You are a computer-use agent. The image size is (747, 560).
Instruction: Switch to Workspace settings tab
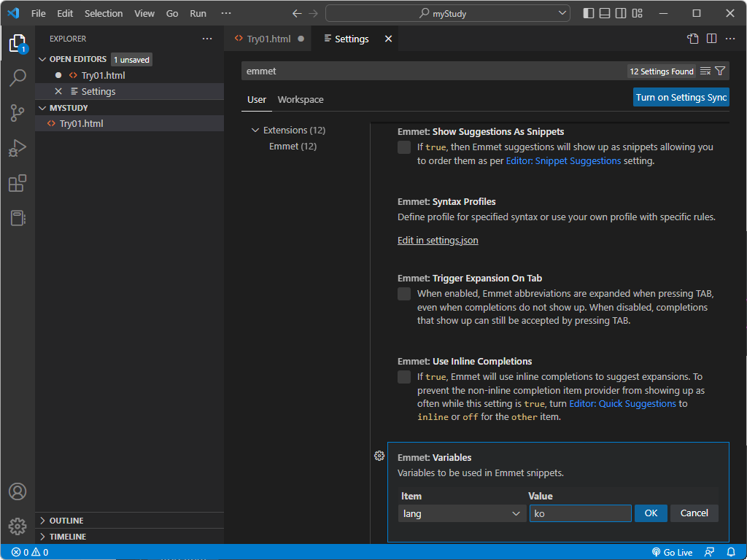coord(301,99)
